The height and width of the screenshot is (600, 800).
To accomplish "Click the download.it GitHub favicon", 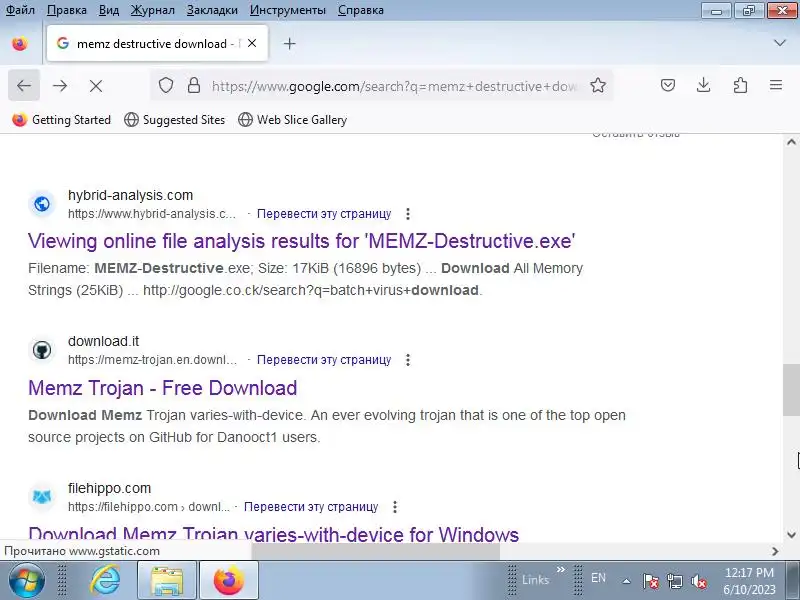I will 42,350.
